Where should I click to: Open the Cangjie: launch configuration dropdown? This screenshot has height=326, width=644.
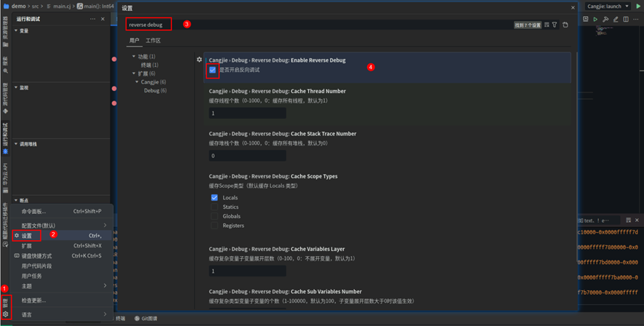pyautogui.click(x=608, y=6)
